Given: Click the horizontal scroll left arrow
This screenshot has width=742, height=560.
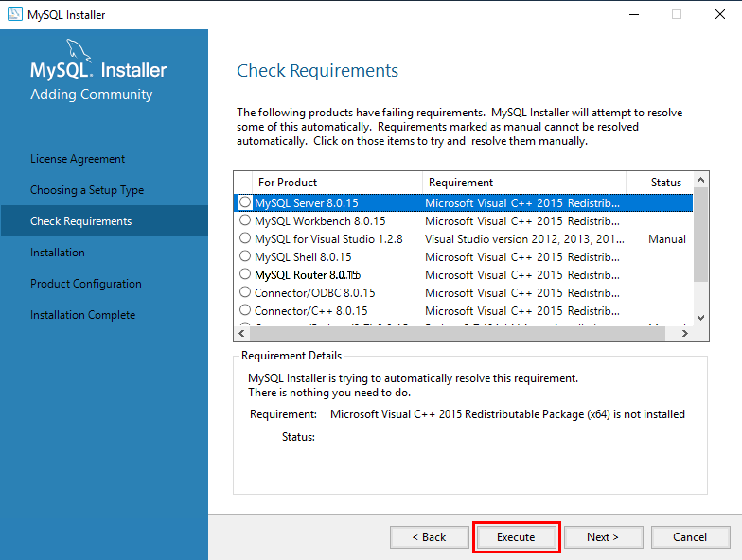Looking at the screenshot, I should click(x=242, y=333).
